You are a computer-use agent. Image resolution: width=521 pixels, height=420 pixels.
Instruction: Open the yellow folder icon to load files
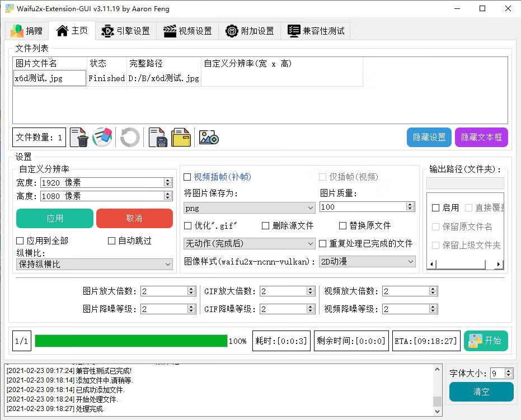click(x=181, y=137)
